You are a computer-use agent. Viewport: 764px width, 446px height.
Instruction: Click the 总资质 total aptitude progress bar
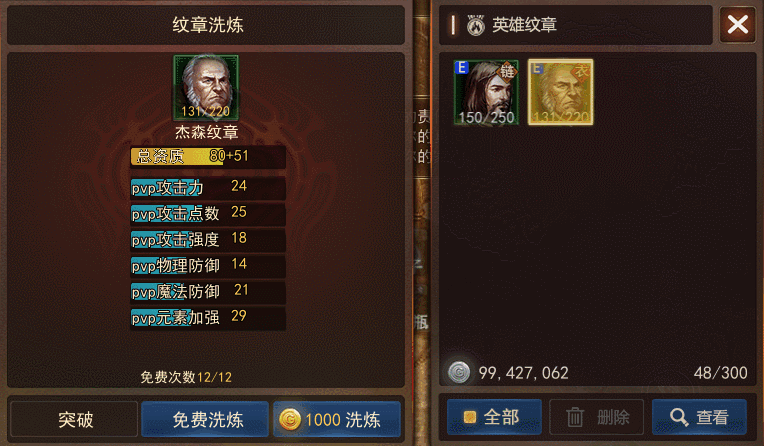[208, 156]
